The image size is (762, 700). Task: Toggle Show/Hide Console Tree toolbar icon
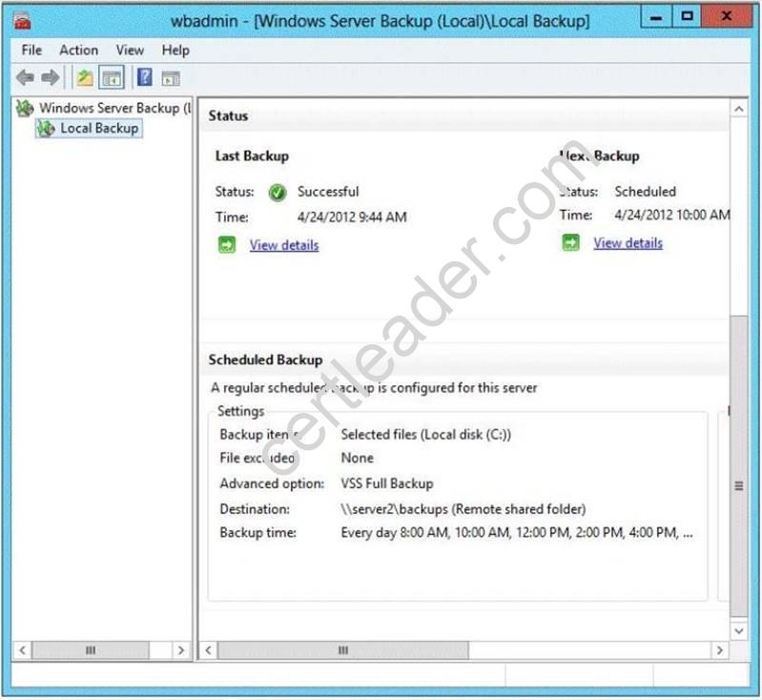click(112, 78)
